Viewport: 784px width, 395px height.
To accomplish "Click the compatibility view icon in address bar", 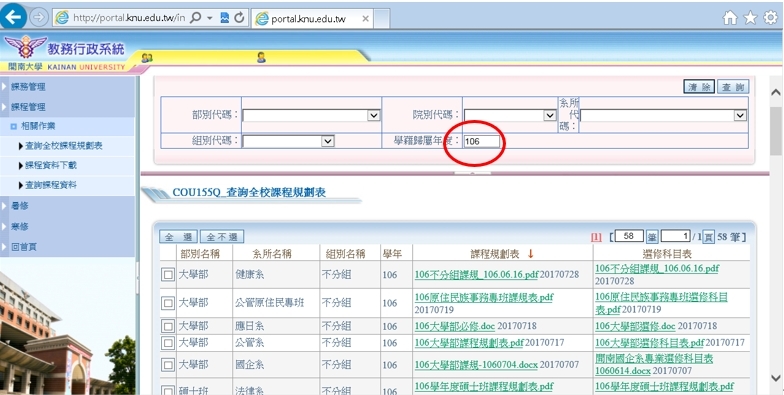I will coord(225,18).
